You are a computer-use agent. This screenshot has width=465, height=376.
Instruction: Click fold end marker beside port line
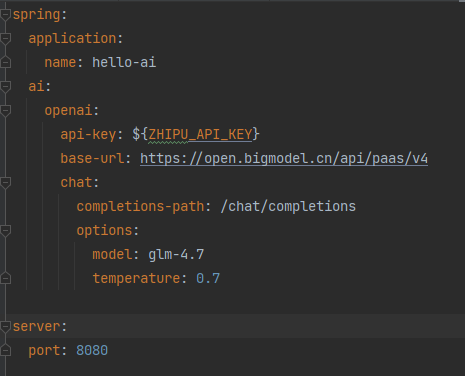pyautogui.click(x=5, y=350)
